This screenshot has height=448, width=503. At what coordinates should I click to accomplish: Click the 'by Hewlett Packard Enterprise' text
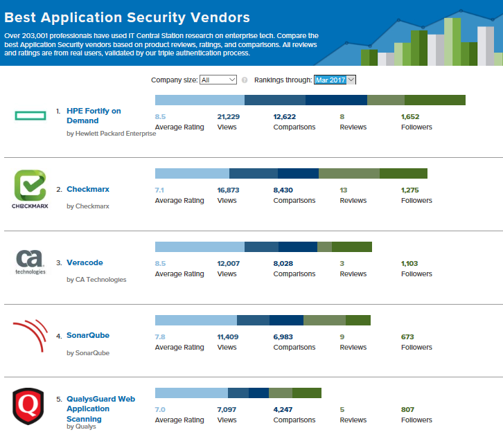pos(112,134)
